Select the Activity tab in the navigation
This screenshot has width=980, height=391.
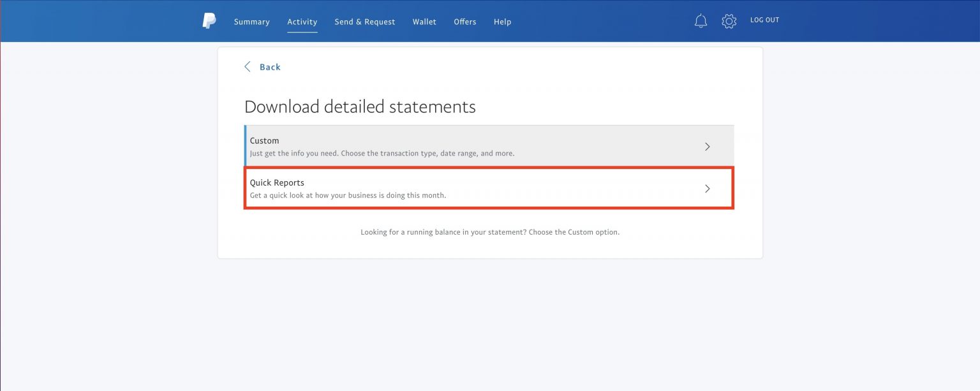point(302,22)
